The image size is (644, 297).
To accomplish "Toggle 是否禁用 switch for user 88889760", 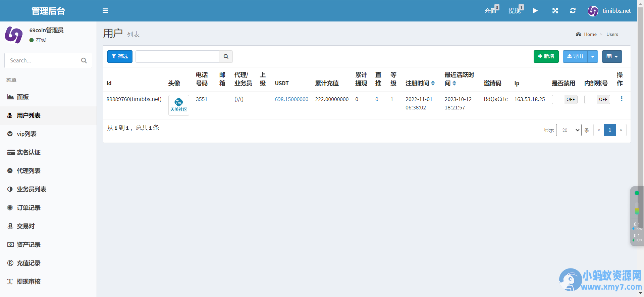I will pyautogui.click(x=565, y=99).
